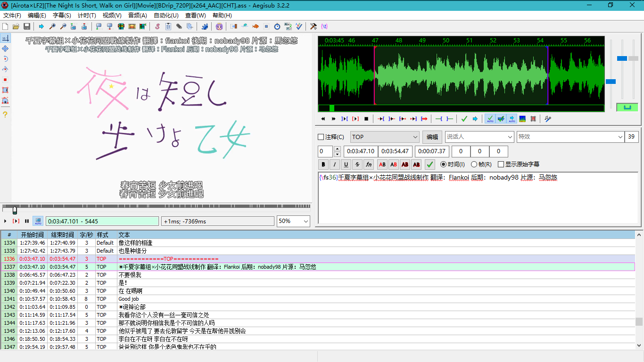Viewport: 644px width, 362px height.
Task: Select the 帧(R) radio button
Action: point(481,165)
